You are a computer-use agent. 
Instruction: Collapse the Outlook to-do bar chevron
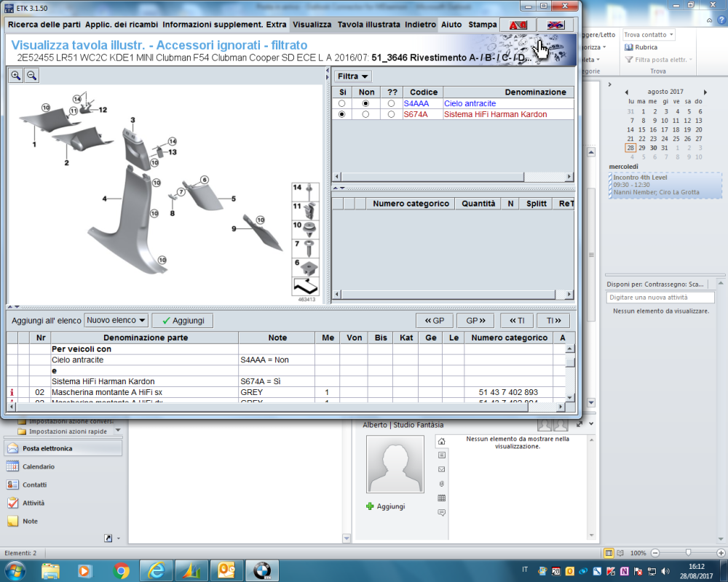[609, 84]
